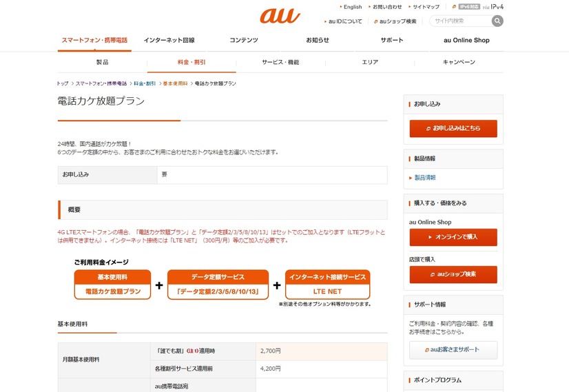Open the au IDについて link
The width and height of the screenshot is (569, 392).
[345, 21]
